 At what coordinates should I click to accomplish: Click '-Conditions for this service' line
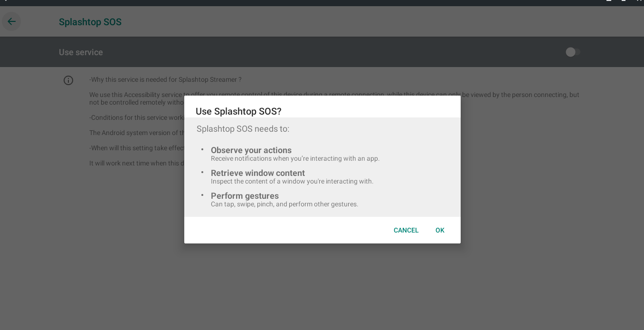(x=137, y=117)
